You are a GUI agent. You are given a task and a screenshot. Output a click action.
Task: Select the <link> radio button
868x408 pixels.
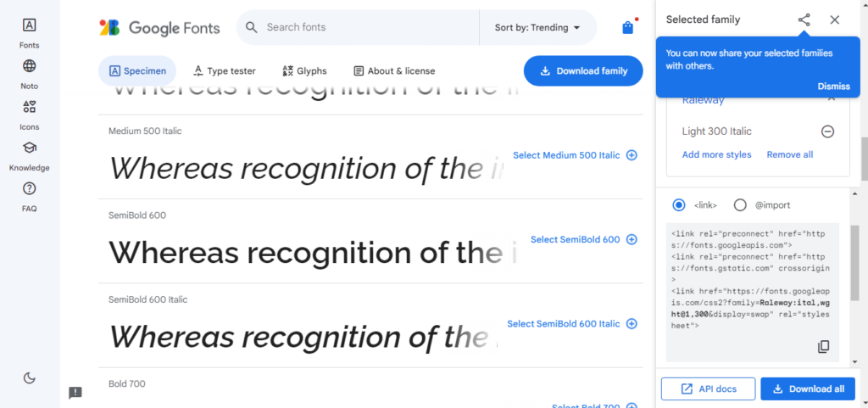tap(679, 204)
